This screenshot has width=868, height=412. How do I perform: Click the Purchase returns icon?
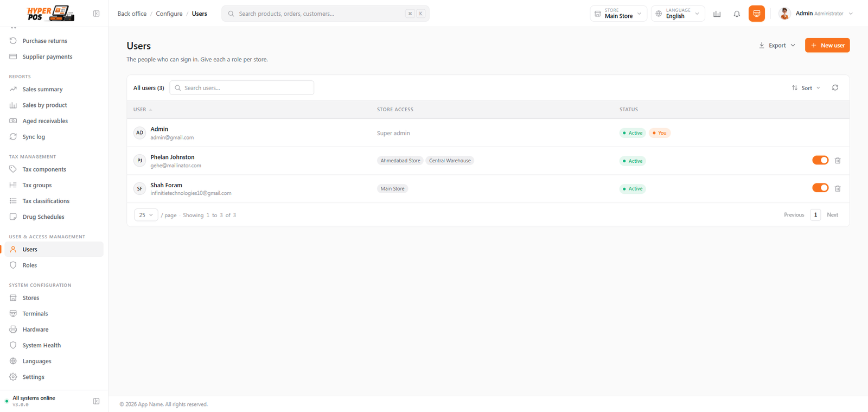pos(13,41)
